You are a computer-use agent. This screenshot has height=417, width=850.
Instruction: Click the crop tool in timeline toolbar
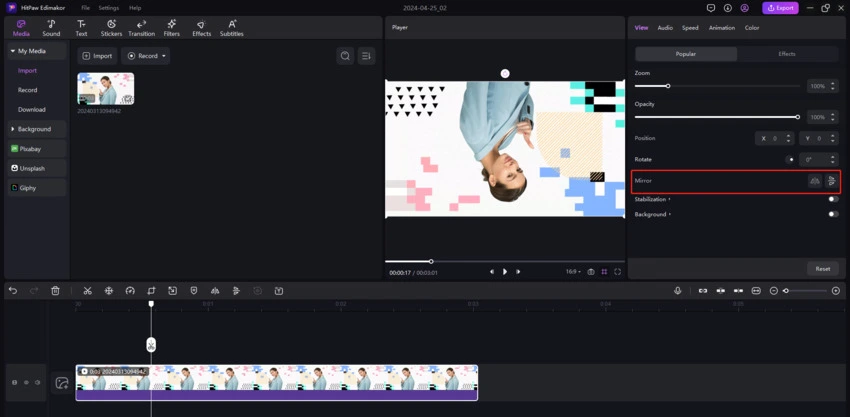pyautogui.click(x=151, y=291)
